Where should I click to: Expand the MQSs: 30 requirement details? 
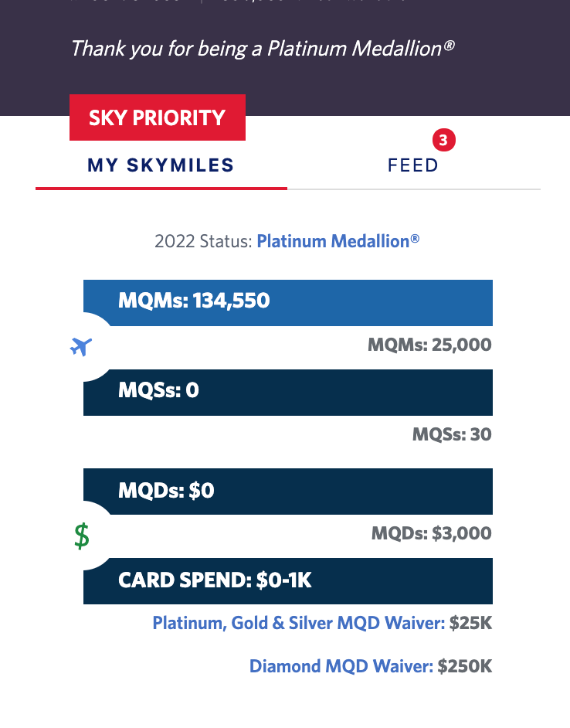pos(451,434)
